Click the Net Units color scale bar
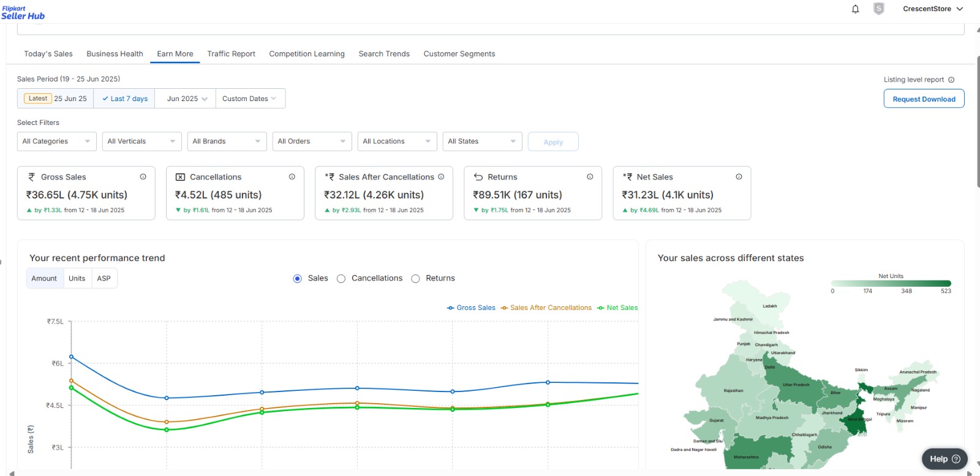Image resolution: width=980 pixels, height=476 pixels. coord(891,284)
